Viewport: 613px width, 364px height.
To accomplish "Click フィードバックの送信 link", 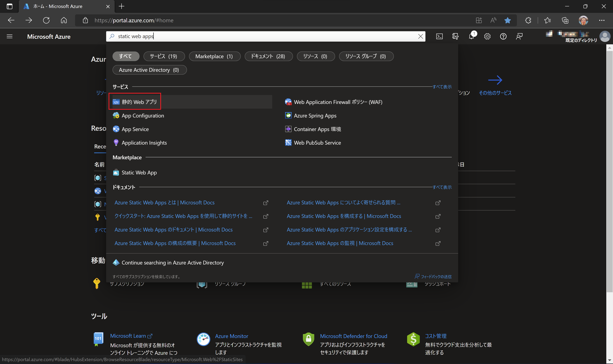I will (433, 276).
